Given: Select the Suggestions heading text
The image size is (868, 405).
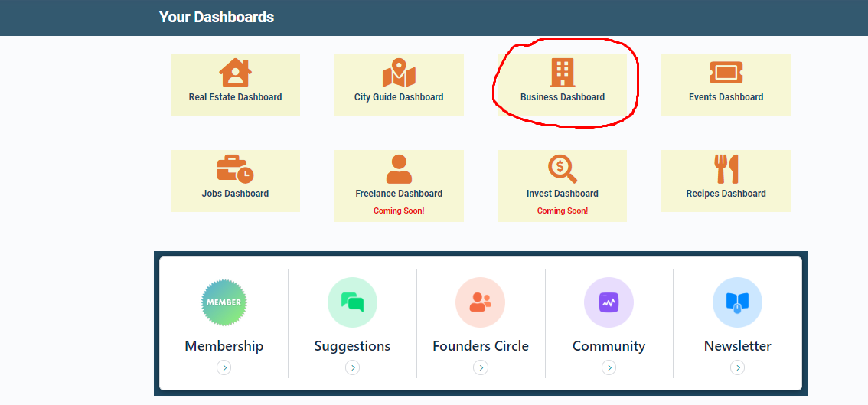Looking at the screenshot, I should [x=353, y=346].
